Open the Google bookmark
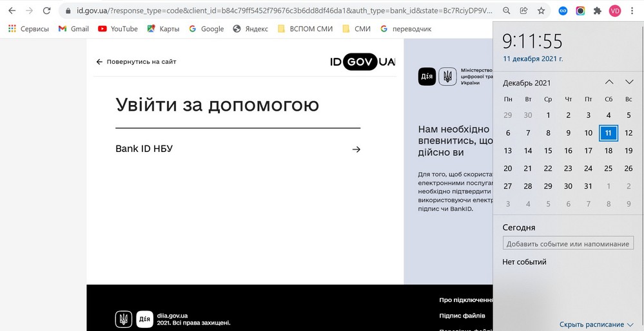 pos(206,29)
